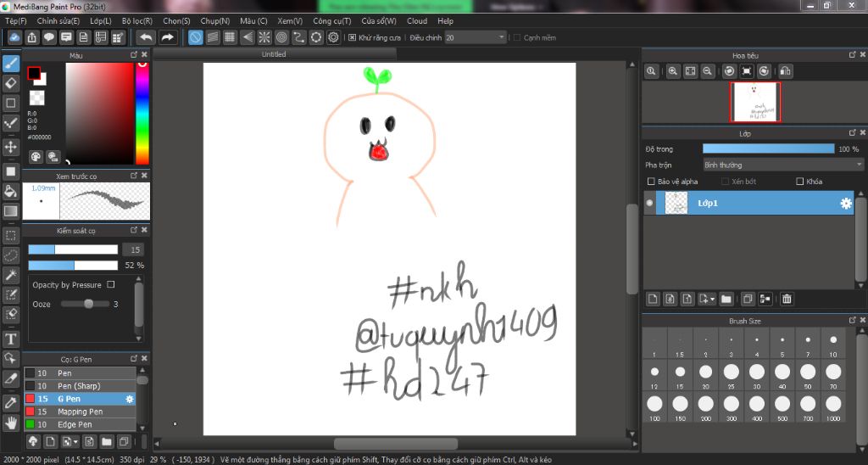
Task: Select the Hand tool
Action: (x=10, y=423)
